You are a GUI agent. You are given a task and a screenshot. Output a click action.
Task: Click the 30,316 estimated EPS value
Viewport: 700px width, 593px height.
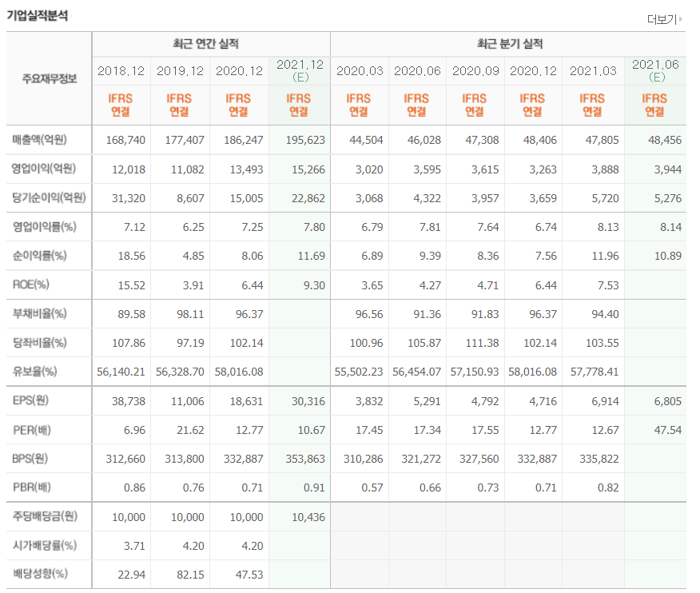(308, 401)
